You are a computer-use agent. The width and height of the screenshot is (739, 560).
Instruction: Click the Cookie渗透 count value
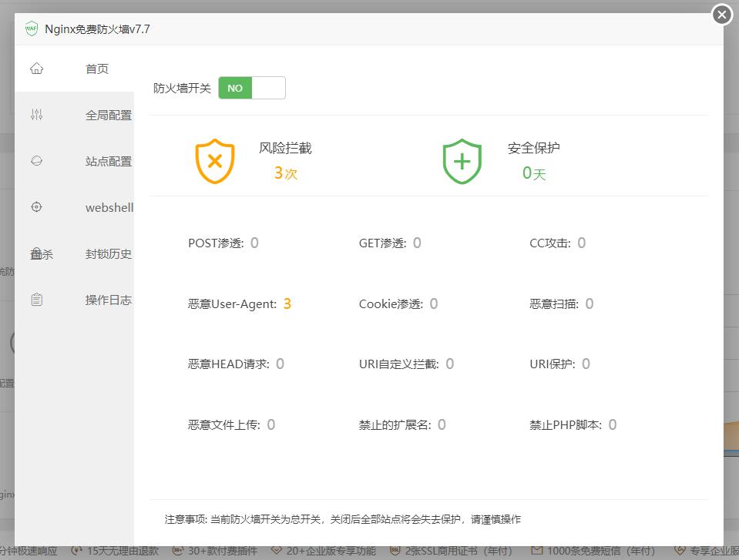point(434,303)
